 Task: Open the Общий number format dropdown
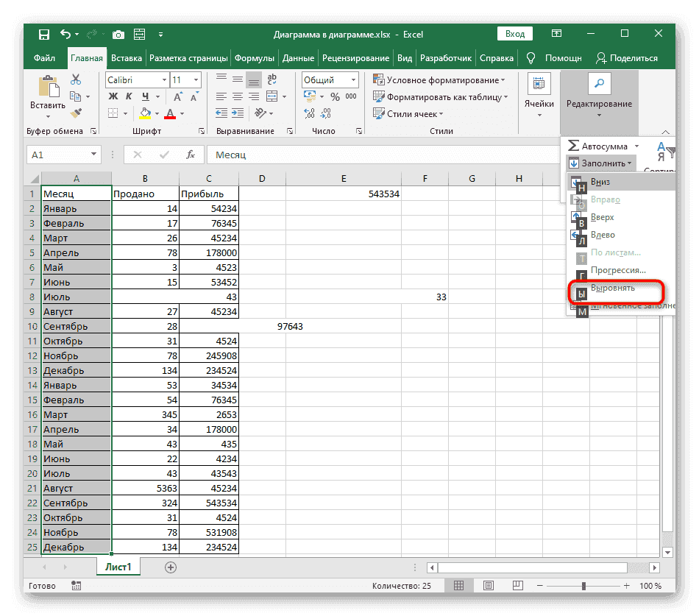[352, 80]
